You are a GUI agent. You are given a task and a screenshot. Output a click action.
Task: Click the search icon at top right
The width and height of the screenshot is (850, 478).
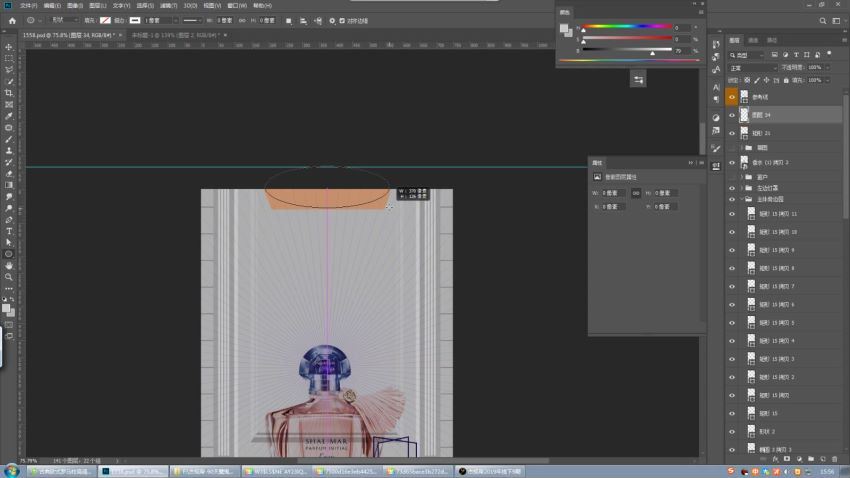pos(823,21)
